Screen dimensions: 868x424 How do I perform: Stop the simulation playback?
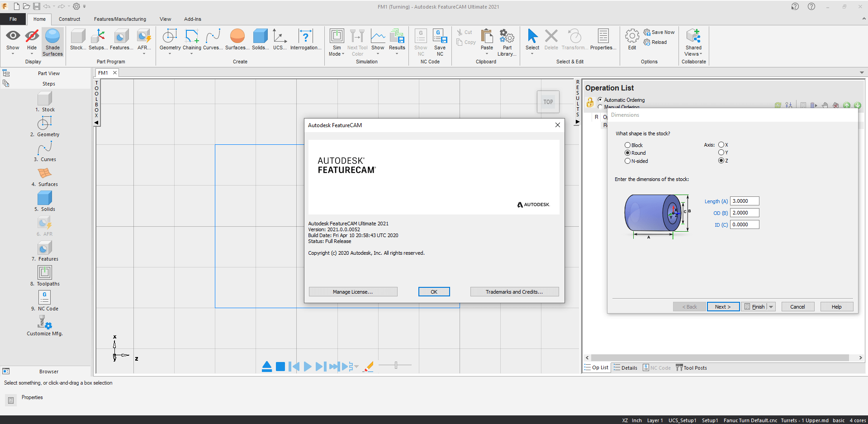click(280, 366)
